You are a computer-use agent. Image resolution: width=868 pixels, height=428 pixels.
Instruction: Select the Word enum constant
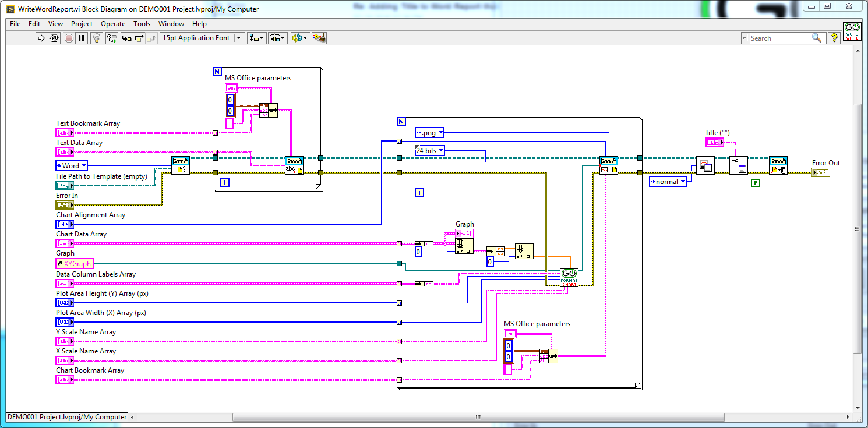coord(71,165)
